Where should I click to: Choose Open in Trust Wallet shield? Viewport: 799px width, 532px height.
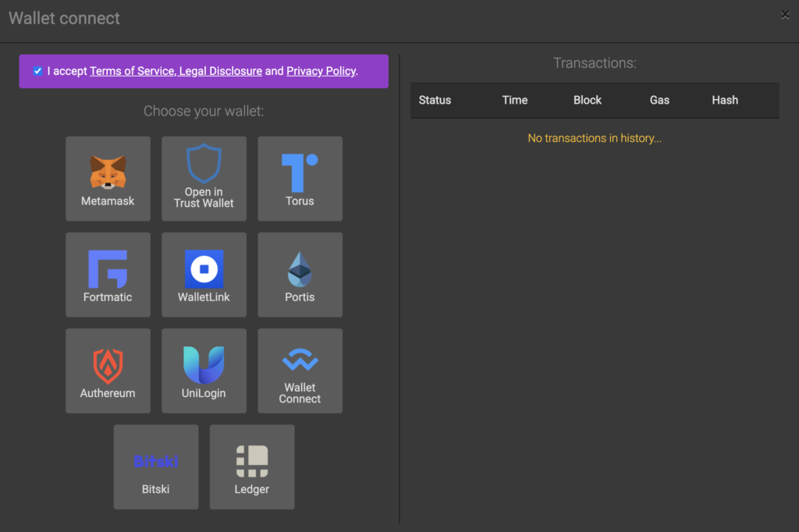point(204,179)
